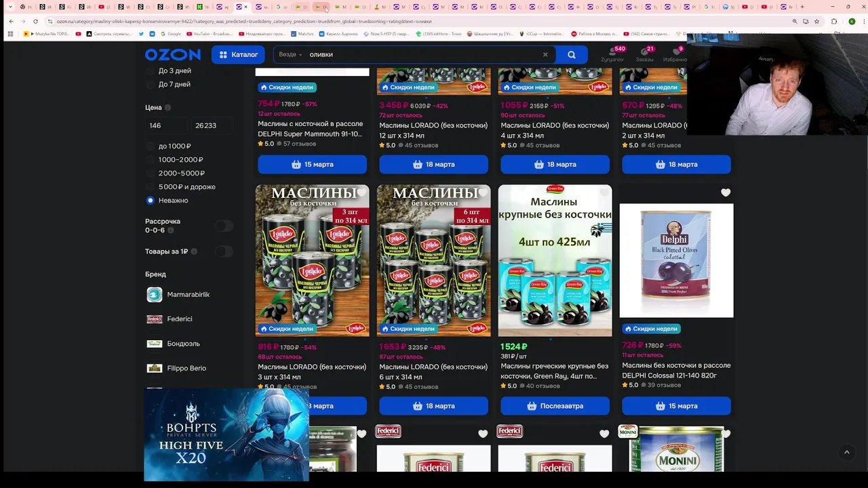Favorite the LORADO 3 шт heart icon

(x=361, y=192)
